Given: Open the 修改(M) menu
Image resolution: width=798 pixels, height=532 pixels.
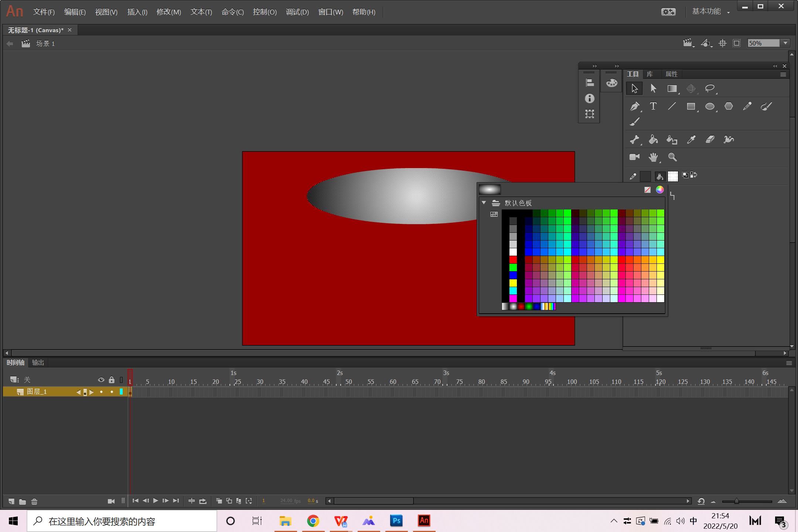Looking at the screenshot, I should point(168,12).
